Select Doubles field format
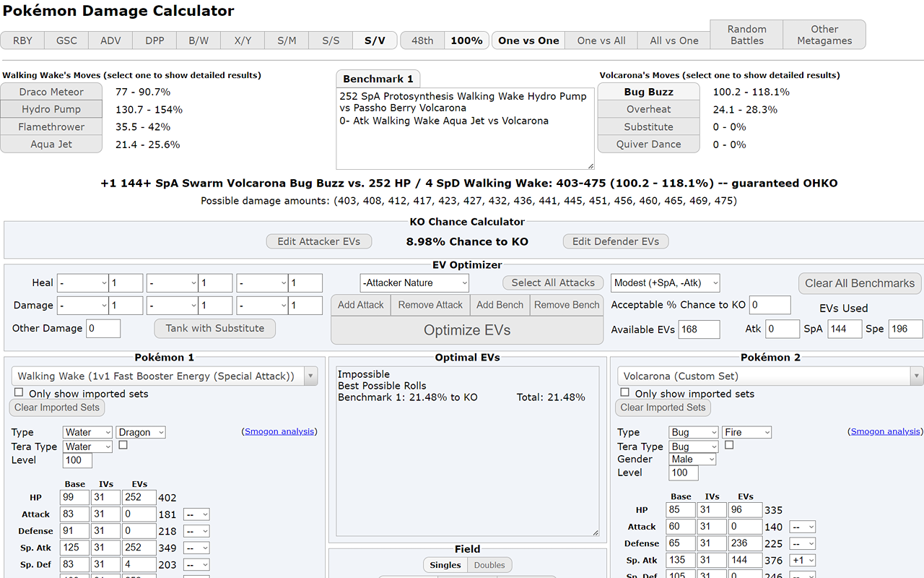The width and height of the screenshot is (924, 578). (x=489, y=565)
